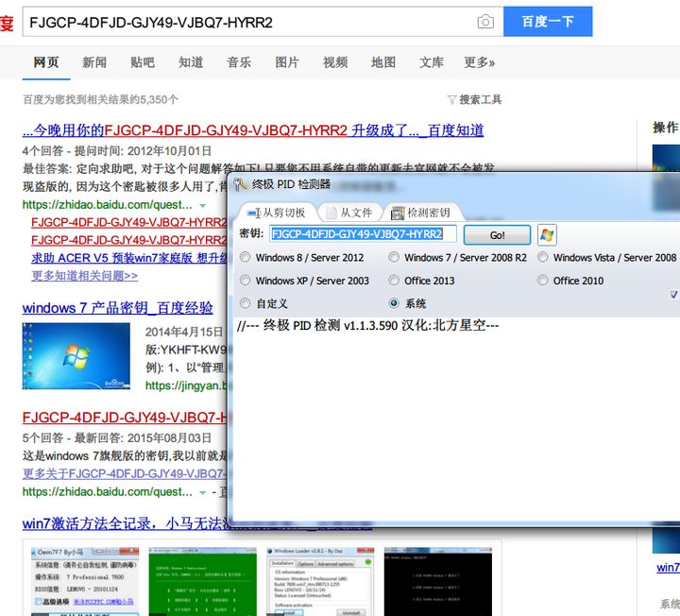Switch to the 从文件 tab

pos(350,213)
